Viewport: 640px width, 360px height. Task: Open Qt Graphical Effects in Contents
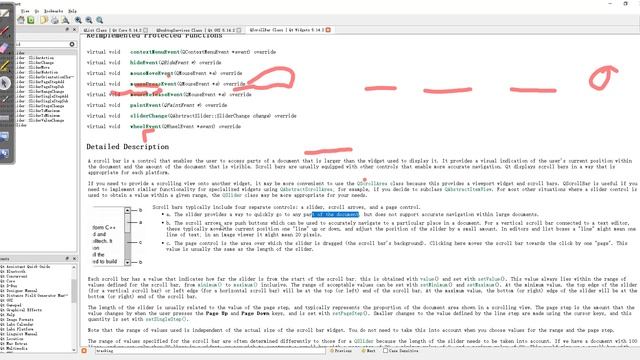click(x=21, y=310)
